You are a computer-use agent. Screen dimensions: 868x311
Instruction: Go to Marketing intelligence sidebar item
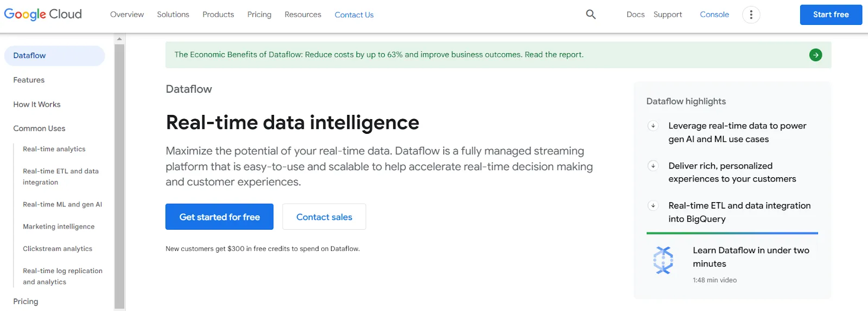click(59, 226)
